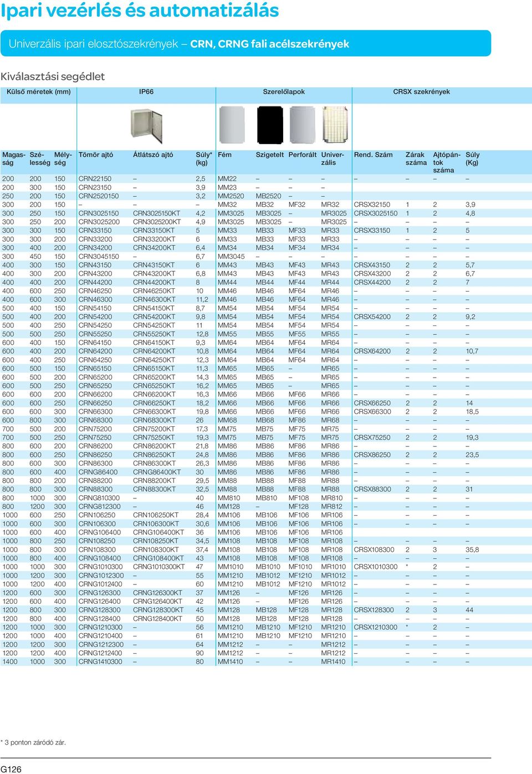The width and height of the screenshot is (532, 774).
Task: Click the cell 'CRSX43200'
Action: (372, 273)
